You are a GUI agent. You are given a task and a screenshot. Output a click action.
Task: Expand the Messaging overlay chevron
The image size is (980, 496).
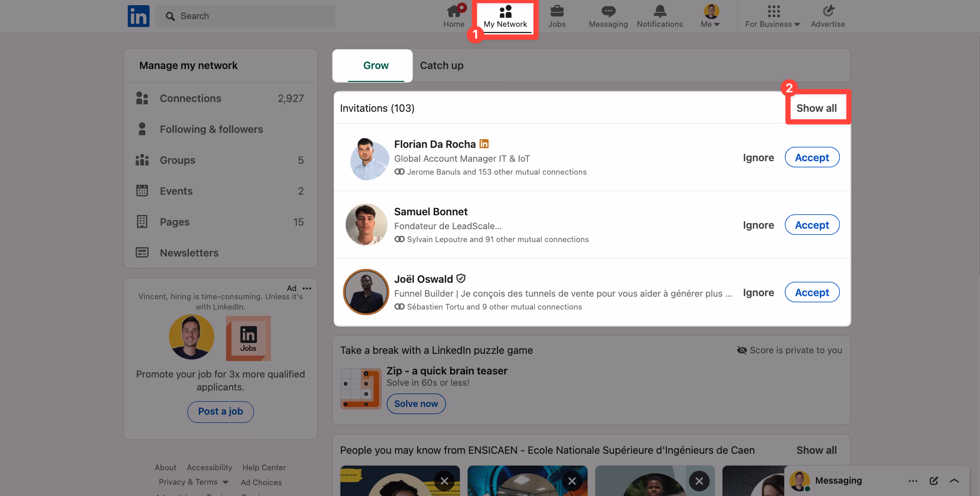point(954,481)
